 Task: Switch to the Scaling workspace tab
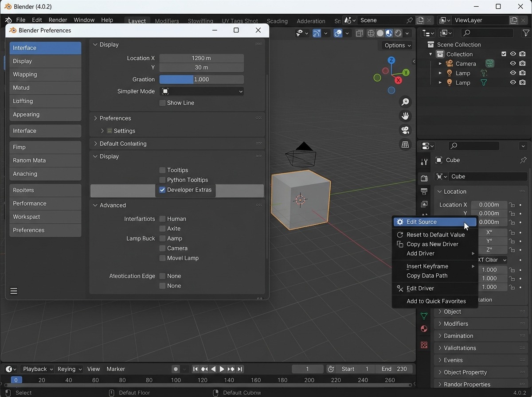tap(277, 21)
